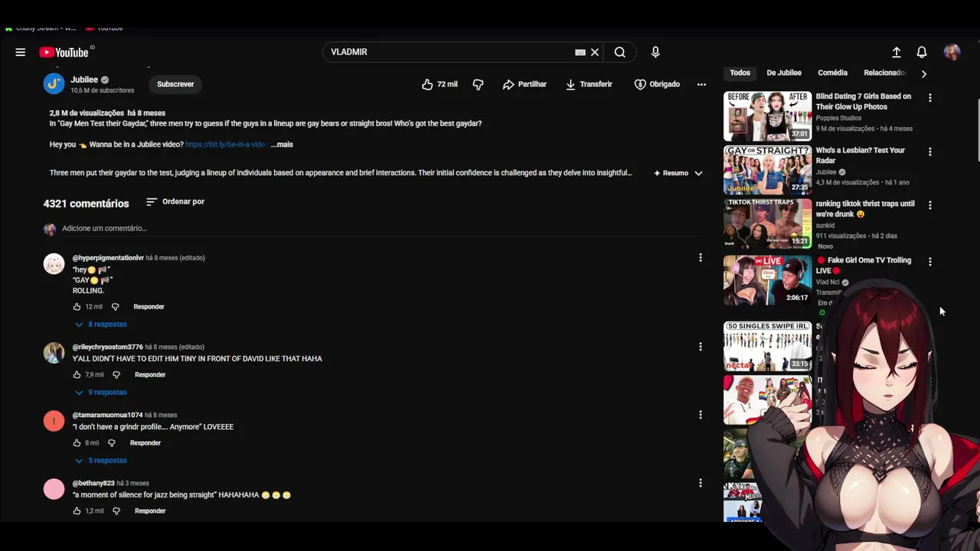
Task: Share video with Partilhar
Action: point(524,84)
